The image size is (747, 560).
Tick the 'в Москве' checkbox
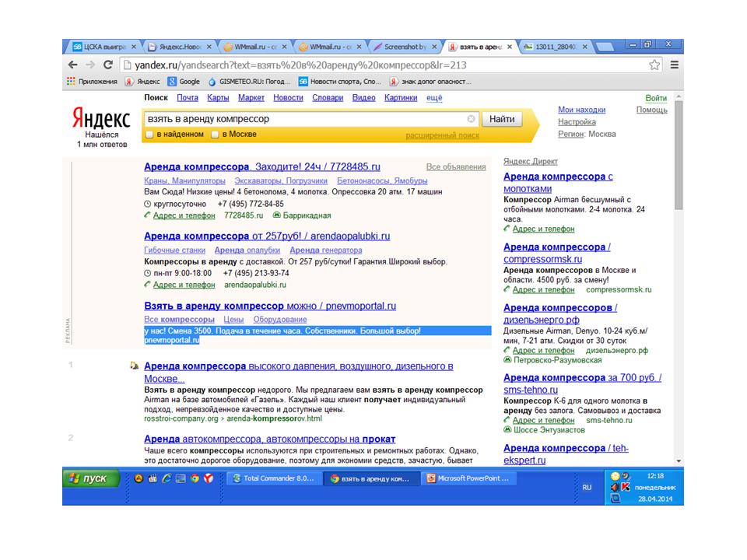215,135
